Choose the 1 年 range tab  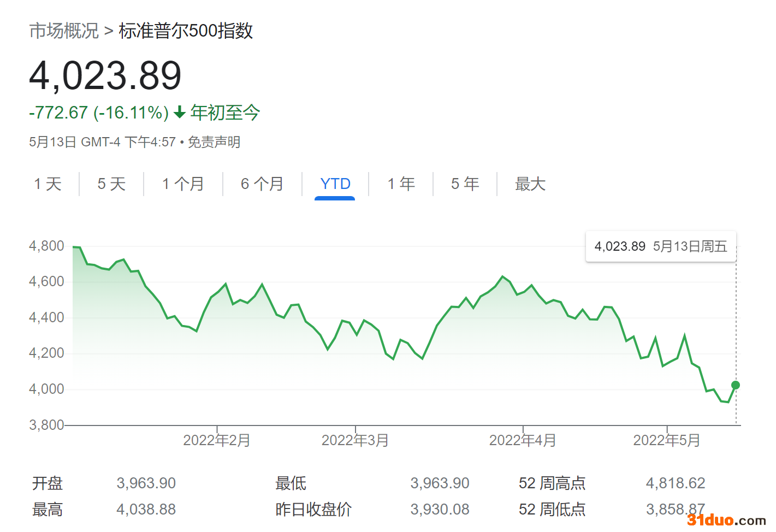pos(401,184)
